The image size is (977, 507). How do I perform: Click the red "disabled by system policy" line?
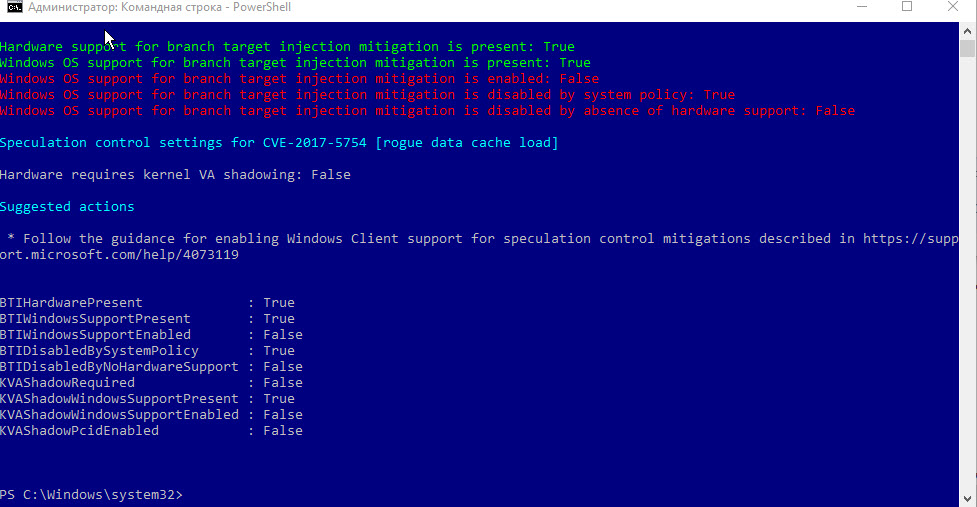pyautogui.click(x=367, y=95)
